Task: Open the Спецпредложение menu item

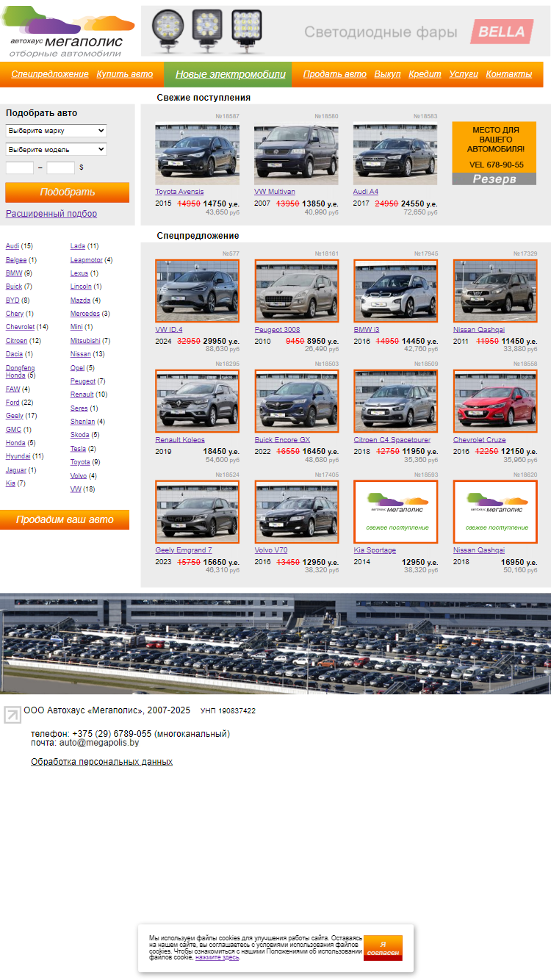Action: 50,74
